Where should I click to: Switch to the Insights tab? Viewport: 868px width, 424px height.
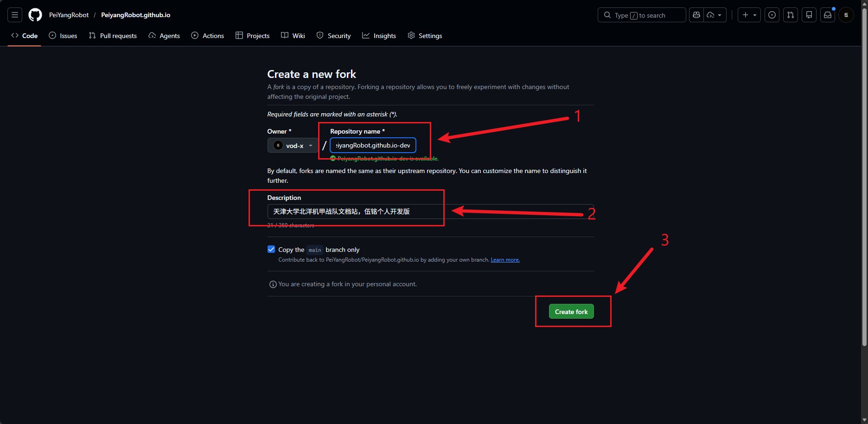click(379, 36)
